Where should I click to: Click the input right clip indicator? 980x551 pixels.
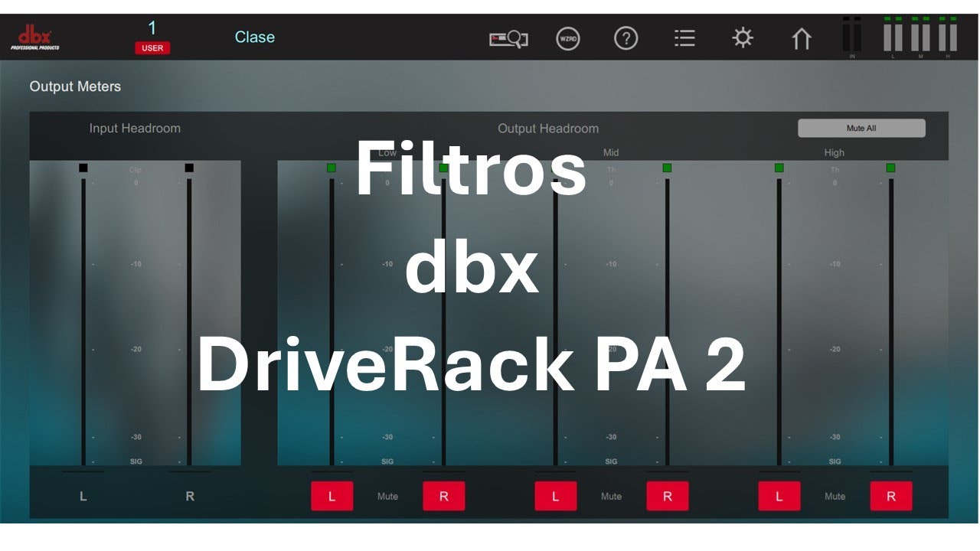click(189, 168)
